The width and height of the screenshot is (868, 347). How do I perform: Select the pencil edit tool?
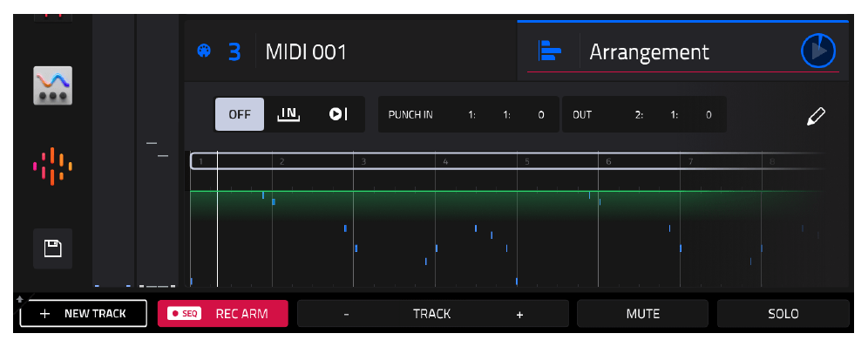tap(816, 116)
